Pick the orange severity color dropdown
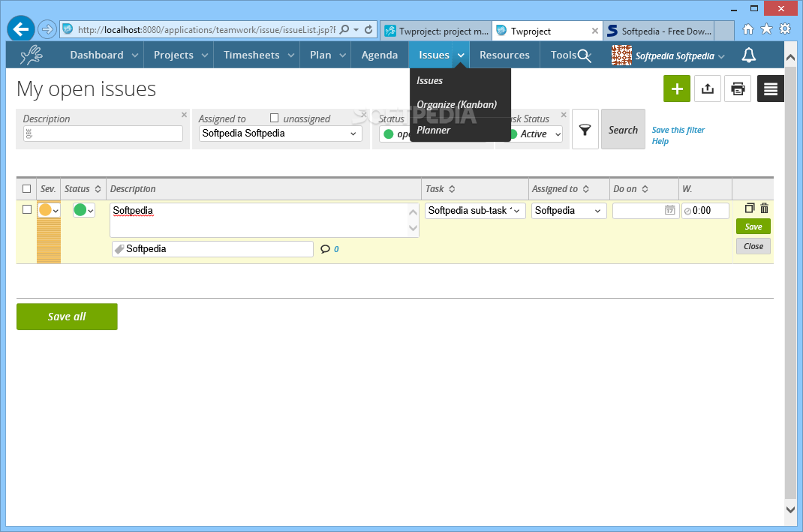 [x=49, y=210]
